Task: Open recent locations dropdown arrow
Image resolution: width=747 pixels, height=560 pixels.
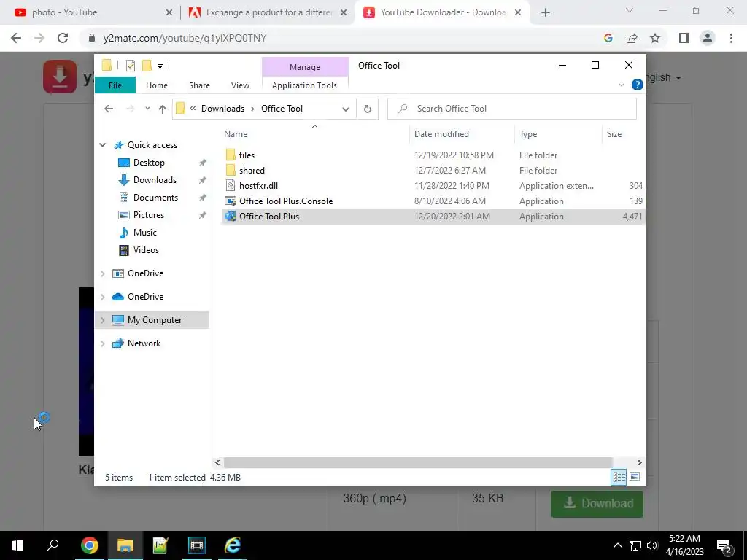Action: tap(147, 109)
